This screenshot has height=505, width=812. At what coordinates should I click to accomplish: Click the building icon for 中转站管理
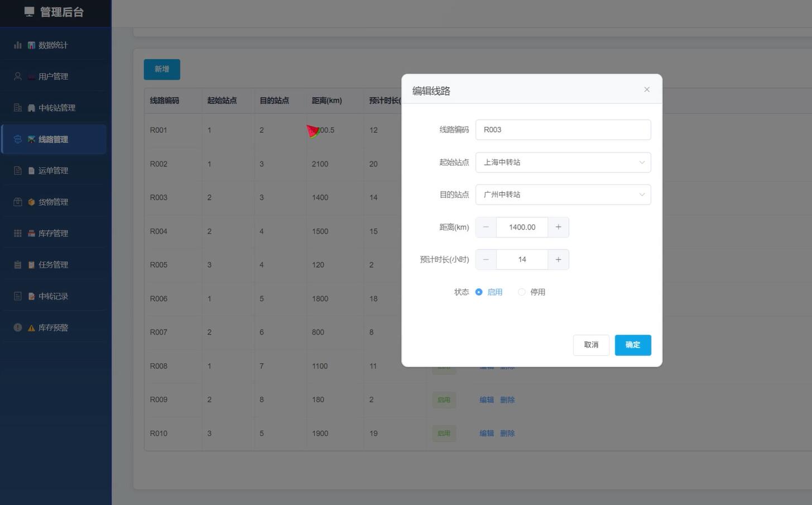(18, 108)
